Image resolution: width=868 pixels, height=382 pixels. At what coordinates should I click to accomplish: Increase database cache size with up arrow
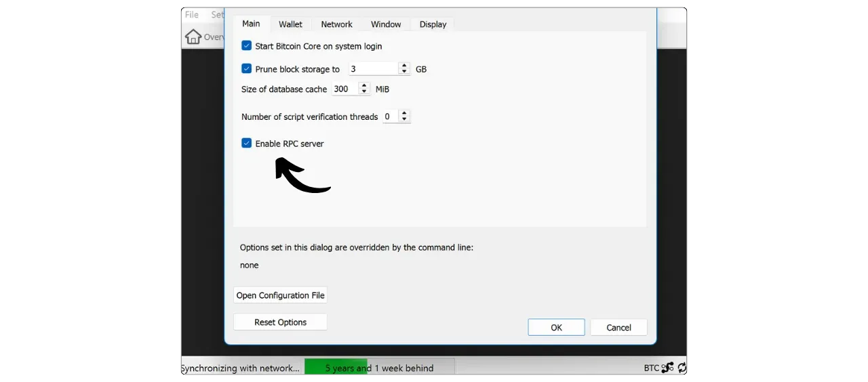click(364, 86)
